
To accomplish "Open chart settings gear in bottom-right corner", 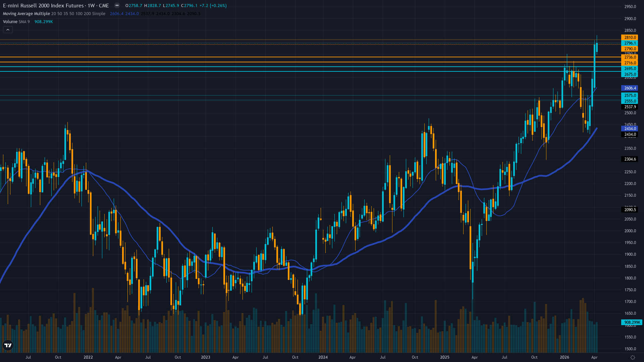I will (x=633, y=357).
